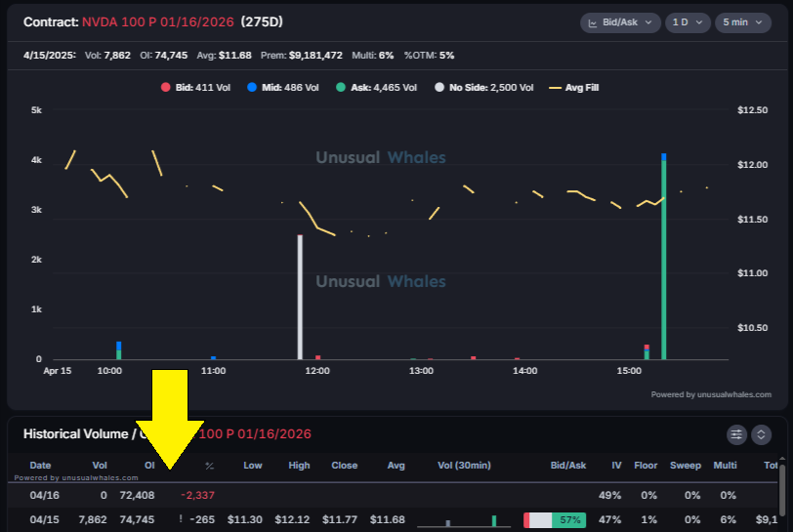The image size is (793, 532).
Task: Click the exclamation warning icon in 04/15 row
Action: [x=181, y=519]
